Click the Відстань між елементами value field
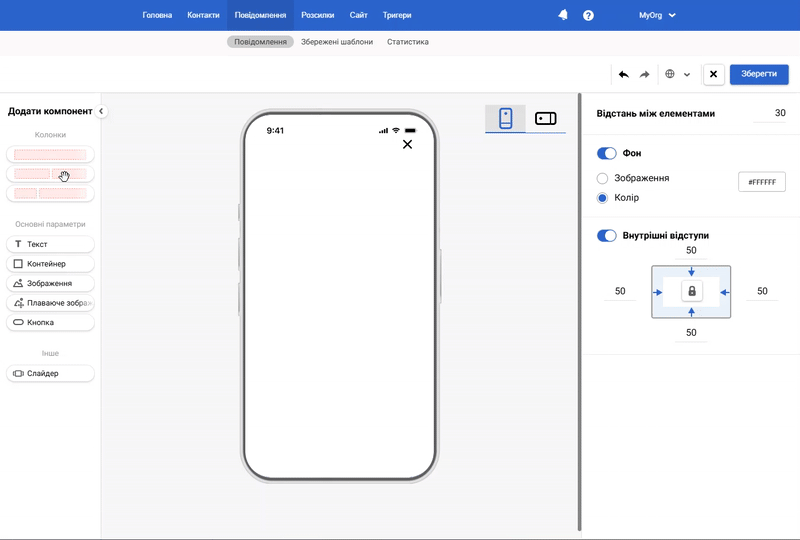The image size is (800, 540). coord(770,113)
